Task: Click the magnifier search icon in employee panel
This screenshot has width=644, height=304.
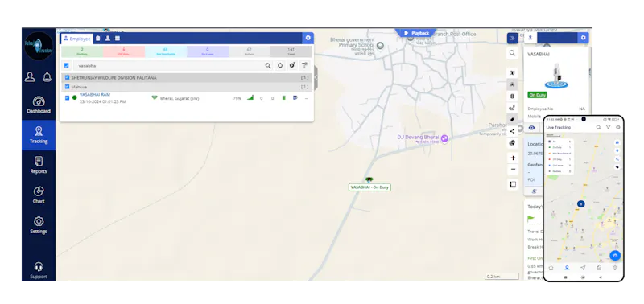Action: click(x=268, y=65)
